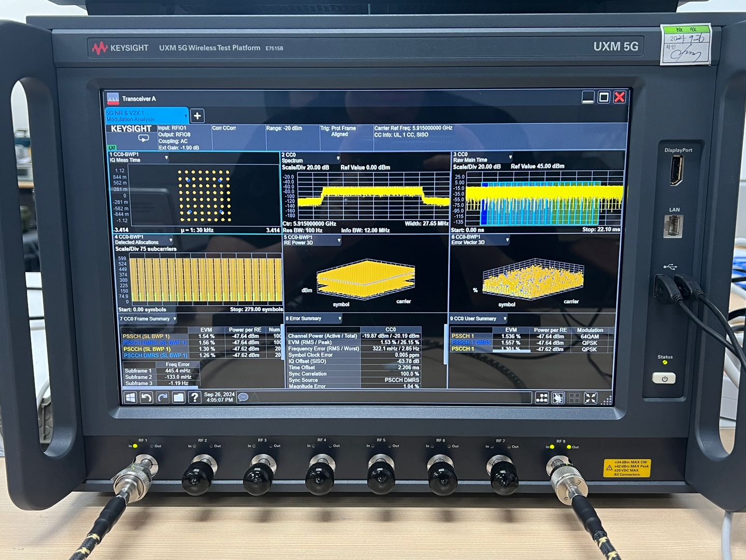Screen dimensions: 746x560
Task: Expand the 5G NR & V2X 1 tab dropdown
Action: (185, 116)
